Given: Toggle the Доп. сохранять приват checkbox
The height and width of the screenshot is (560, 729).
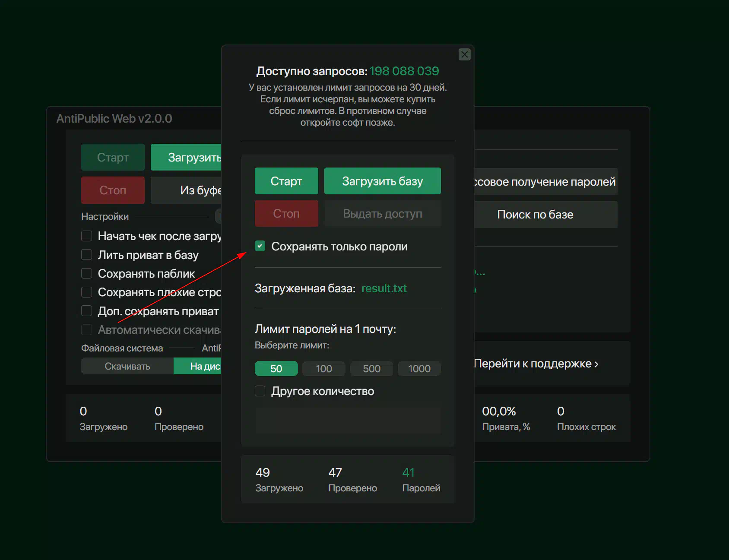Looking at the screenshot, I should tap(87, 311).
